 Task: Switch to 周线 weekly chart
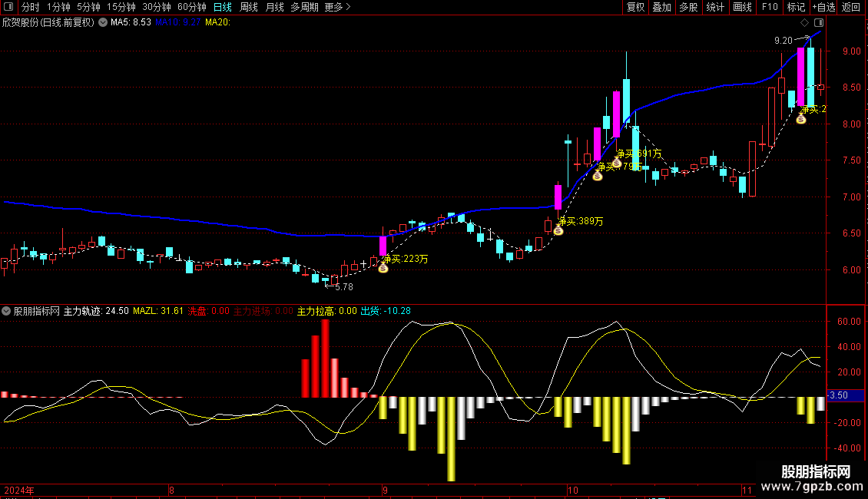pyautogui.click(x=249, y=7)
